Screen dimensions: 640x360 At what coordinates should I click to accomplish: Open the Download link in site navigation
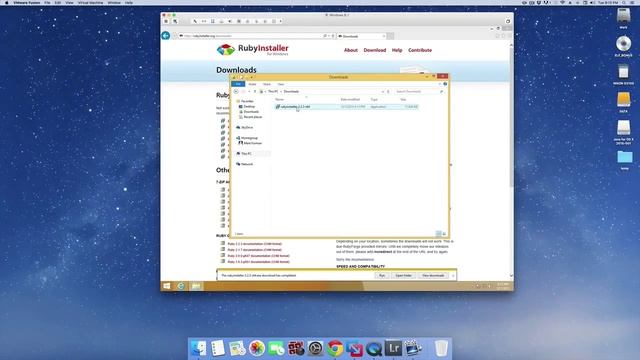coord(375,50)
